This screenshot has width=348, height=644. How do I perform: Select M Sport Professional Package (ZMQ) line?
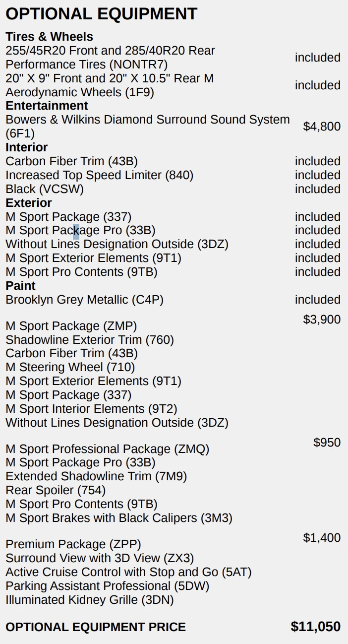(x=107, y=449)
